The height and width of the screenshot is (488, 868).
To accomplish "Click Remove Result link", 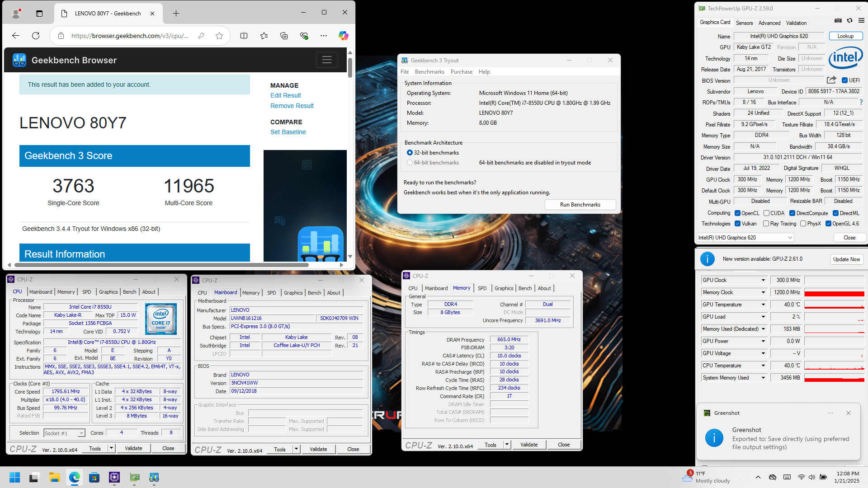I will (x=292, y=106).
